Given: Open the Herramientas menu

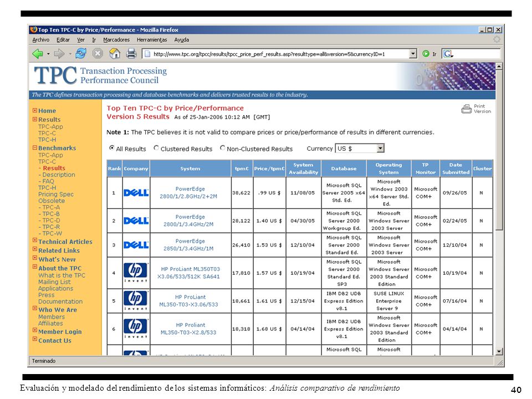Looking at the screenshot, I should pyautogui.click(x=152, y=40).
